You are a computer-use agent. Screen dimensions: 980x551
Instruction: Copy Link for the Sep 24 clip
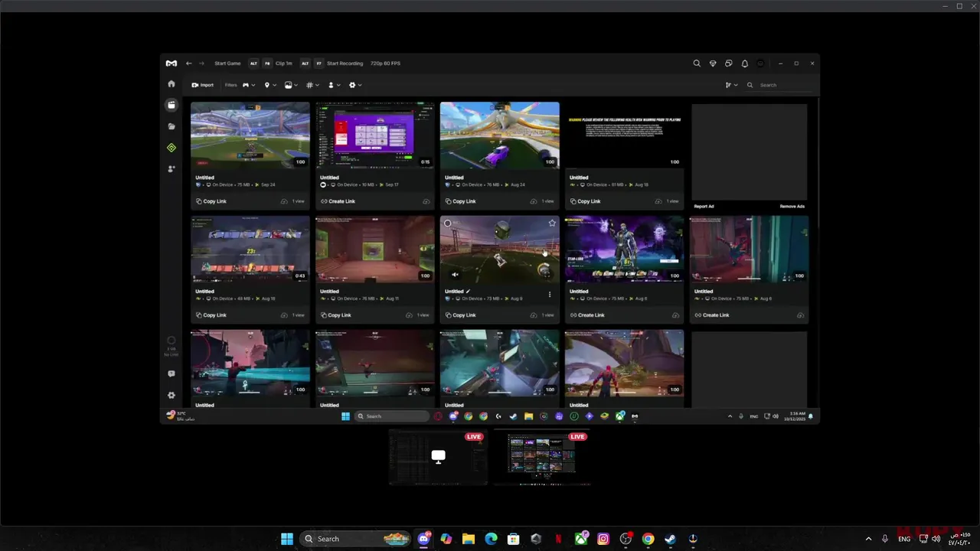tap(211, 201)
